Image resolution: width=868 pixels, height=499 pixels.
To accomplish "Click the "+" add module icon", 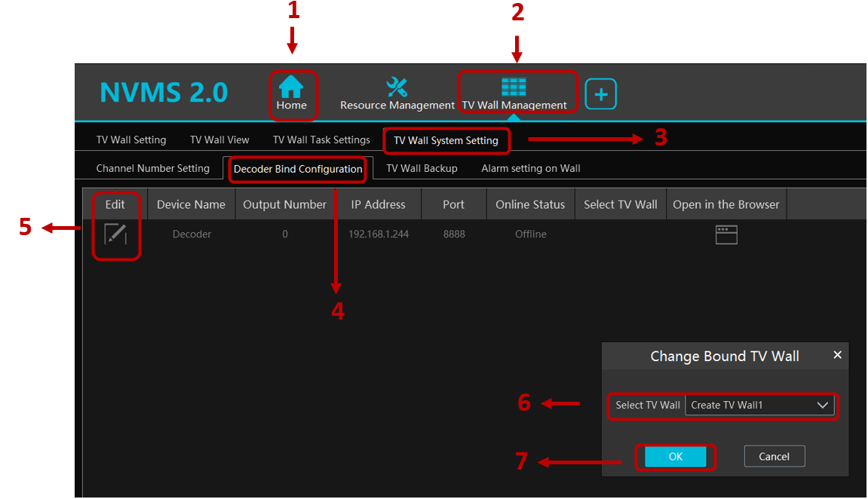I will tap(600, 93).
